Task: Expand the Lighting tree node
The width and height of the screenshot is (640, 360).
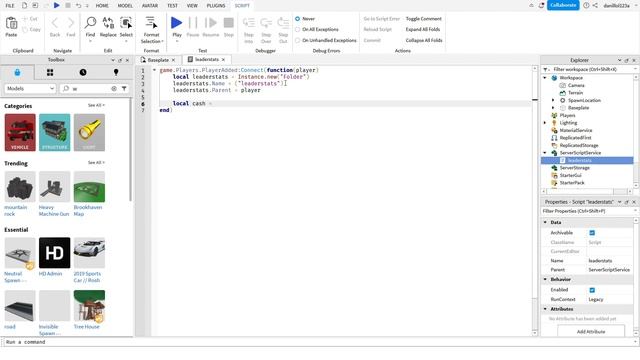Action: (x=545, y=122)
